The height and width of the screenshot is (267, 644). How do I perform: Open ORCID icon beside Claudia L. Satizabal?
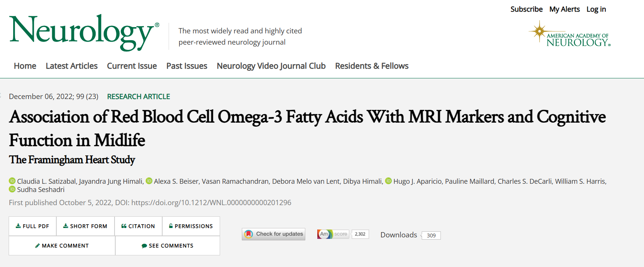(x=12, y=181)
